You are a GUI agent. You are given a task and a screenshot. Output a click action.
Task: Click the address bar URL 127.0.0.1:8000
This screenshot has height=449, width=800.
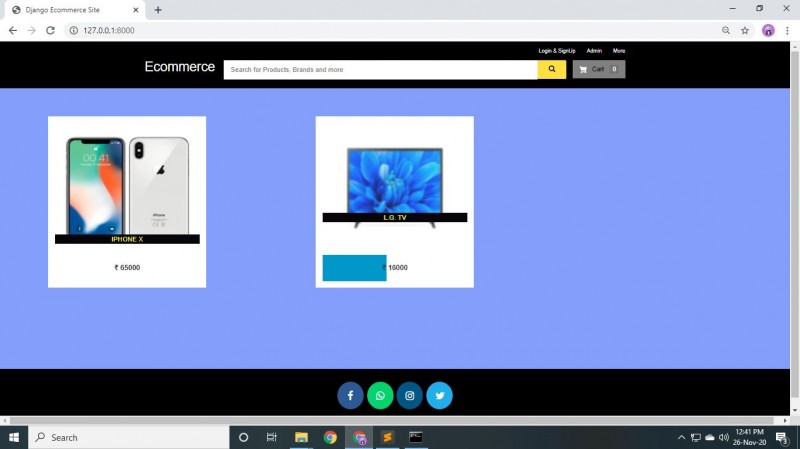click(109, 31)
